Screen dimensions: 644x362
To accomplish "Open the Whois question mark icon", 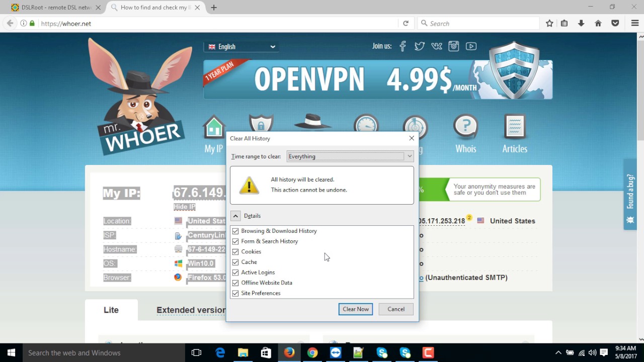I will (x=465, y=127).
